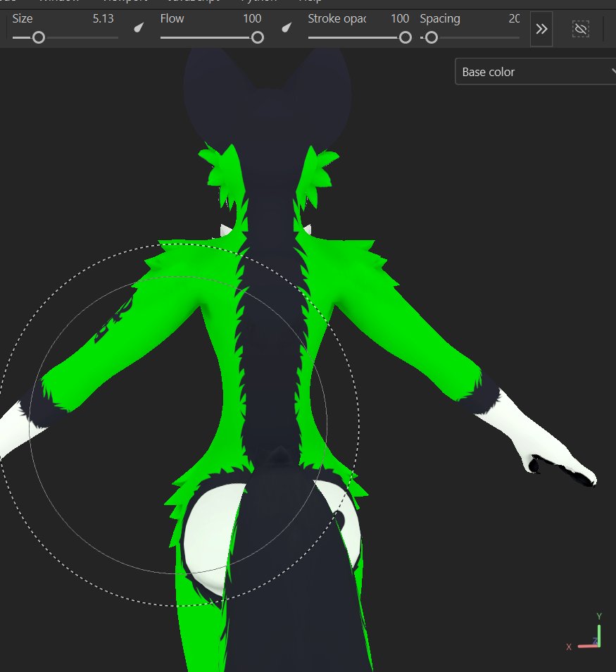Click the pen nib icon after Size slider

click(138, 28)
